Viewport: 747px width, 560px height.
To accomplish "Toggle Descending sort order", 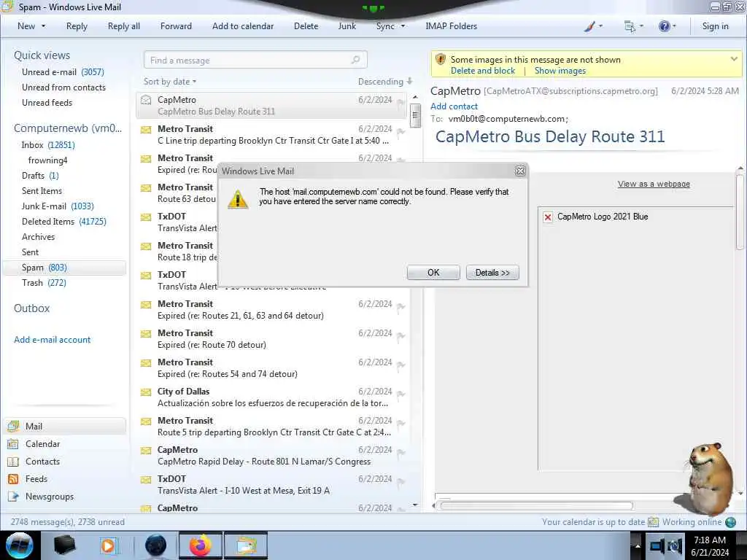I will coord(385,82).
